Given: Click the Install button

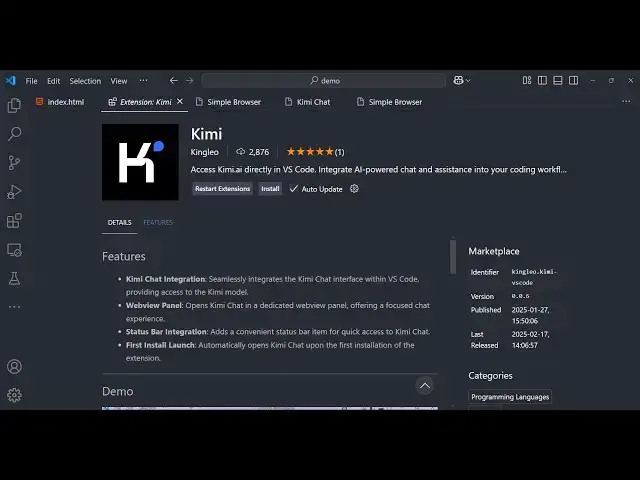Looking at the screenshot, I should click(x=270, y=189).
